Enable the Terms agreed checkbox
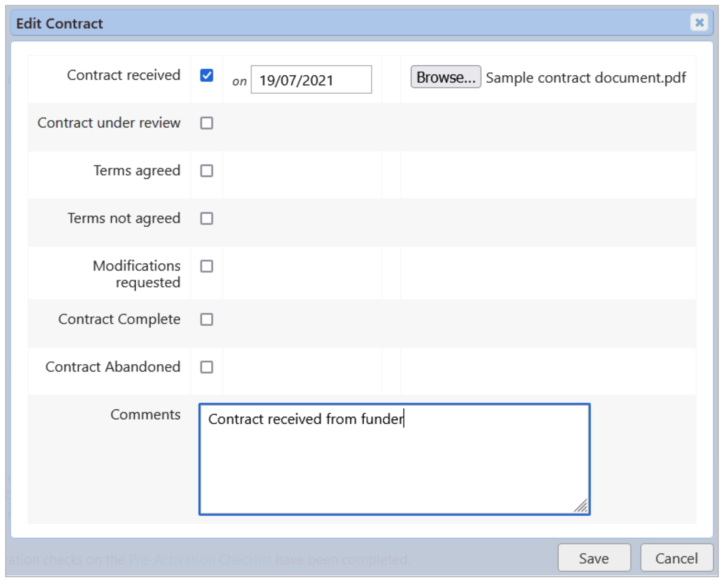 coord(207,171)
